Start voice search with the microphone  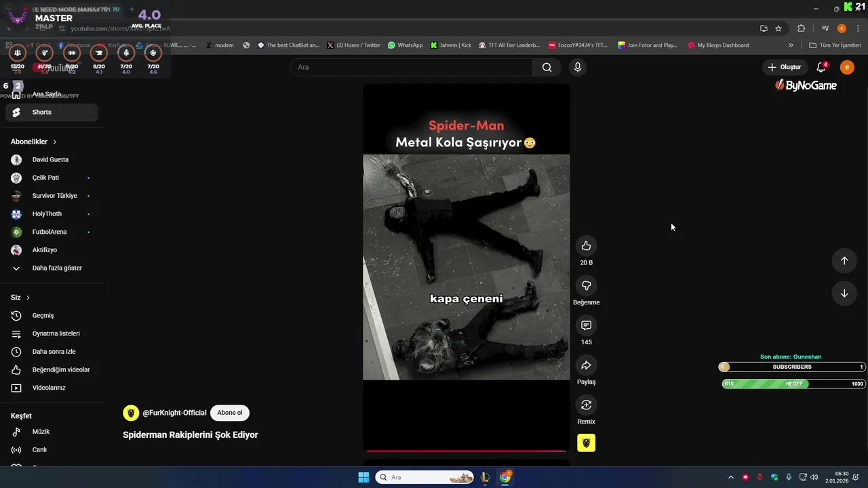[577, 67]
